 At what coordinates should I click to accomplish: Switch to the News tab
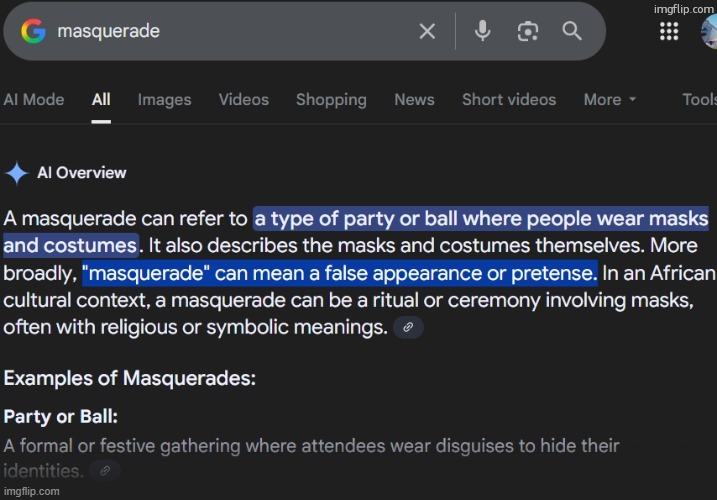414,99
